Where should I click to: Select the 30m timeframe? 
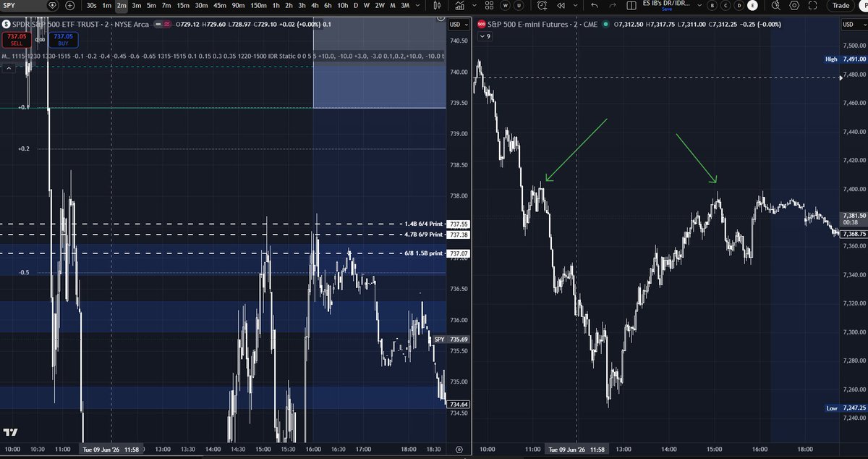(x=202, y=5)
